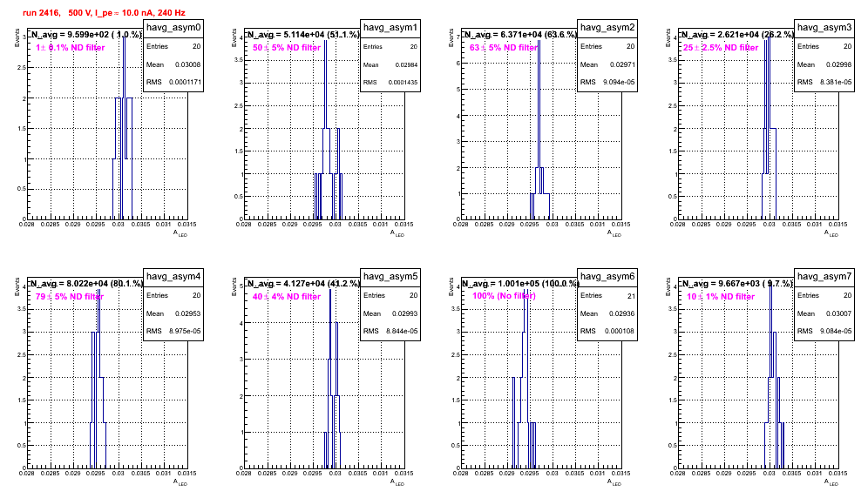Click the N_avg = 8.022e+04 label
The height and width of the screenshot is (498, 868).
pos(85,283)
